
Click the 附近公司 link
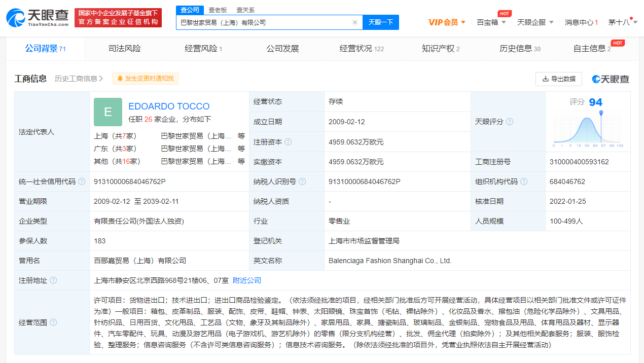click(x=247, y=280)
